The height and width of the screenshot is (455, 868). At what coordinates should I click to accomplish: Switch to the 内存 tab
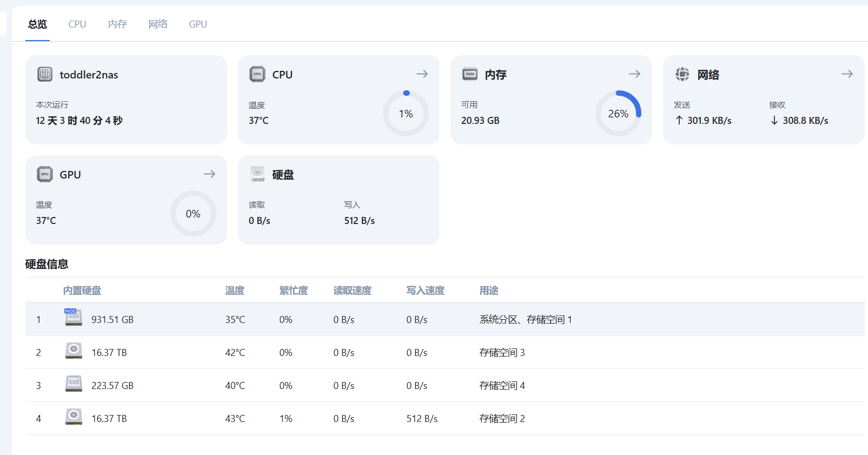coord(117,24)
